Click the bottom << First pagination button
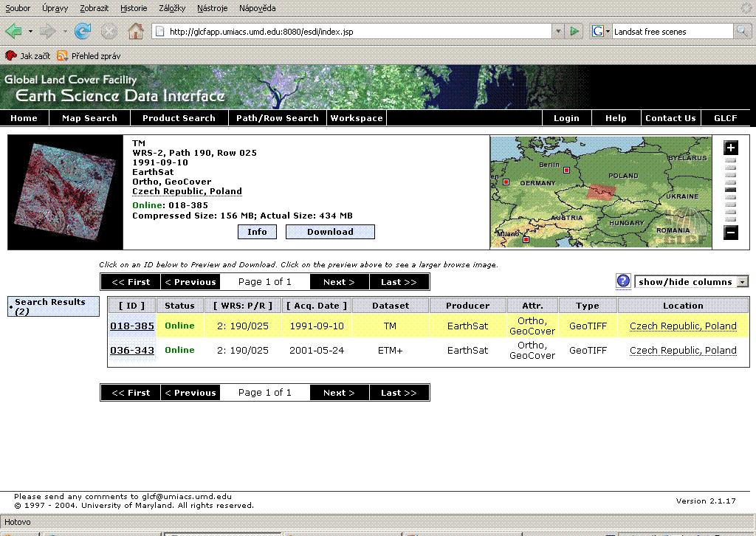756x536 pixels. [x=131, y=392]
